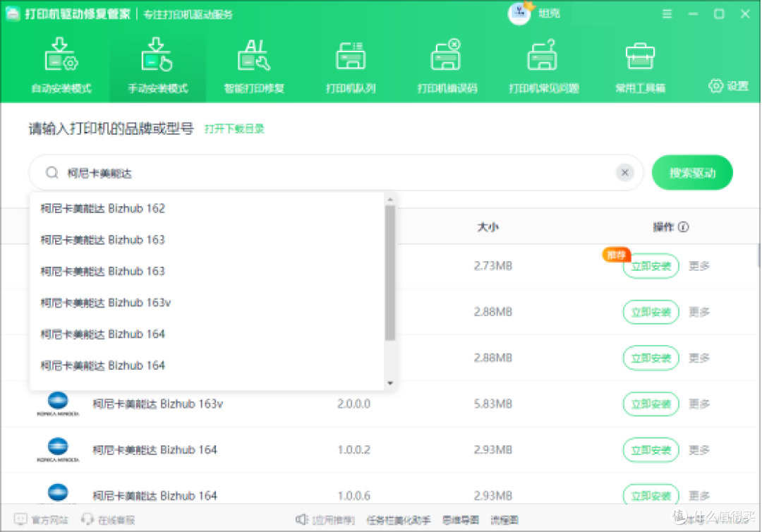Click the 大小 column header
This screenshot has width=762, height=532.
(x=488, y=227)
